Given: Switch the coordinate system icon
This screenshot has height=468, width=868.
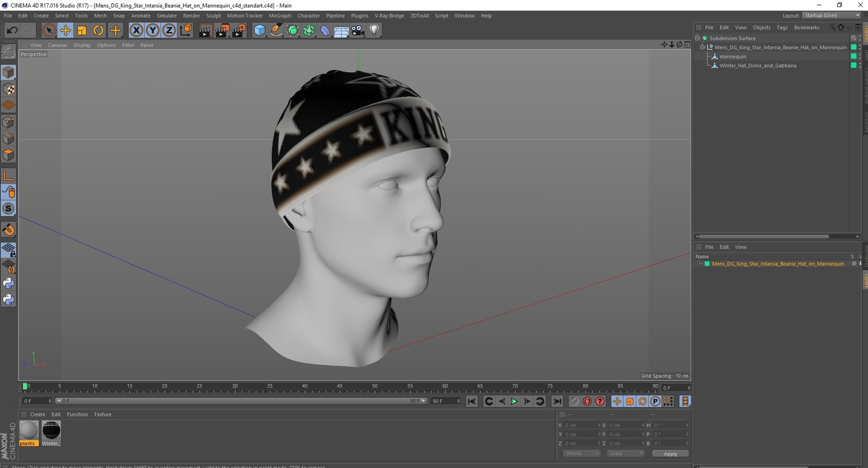Looking at the screenshot, I should tap(186, 31).
